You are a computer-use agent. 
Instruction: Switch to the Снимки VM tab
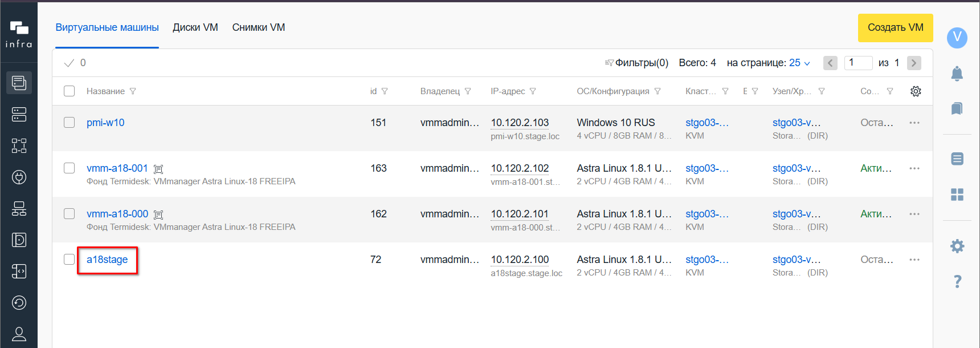click(259, 27)
